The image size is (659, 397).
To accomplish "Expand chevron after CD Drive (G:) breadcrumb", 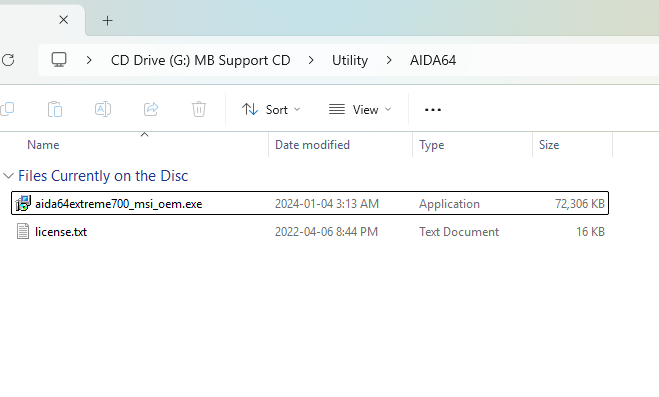I will 311,60.
